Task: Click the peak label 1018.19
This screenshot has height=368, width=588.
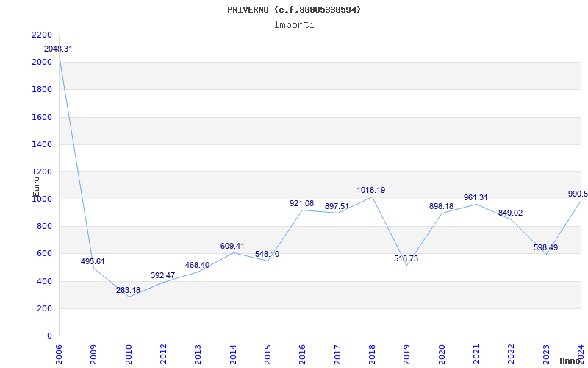Action: pyautogui.click(x=371, y=190)
